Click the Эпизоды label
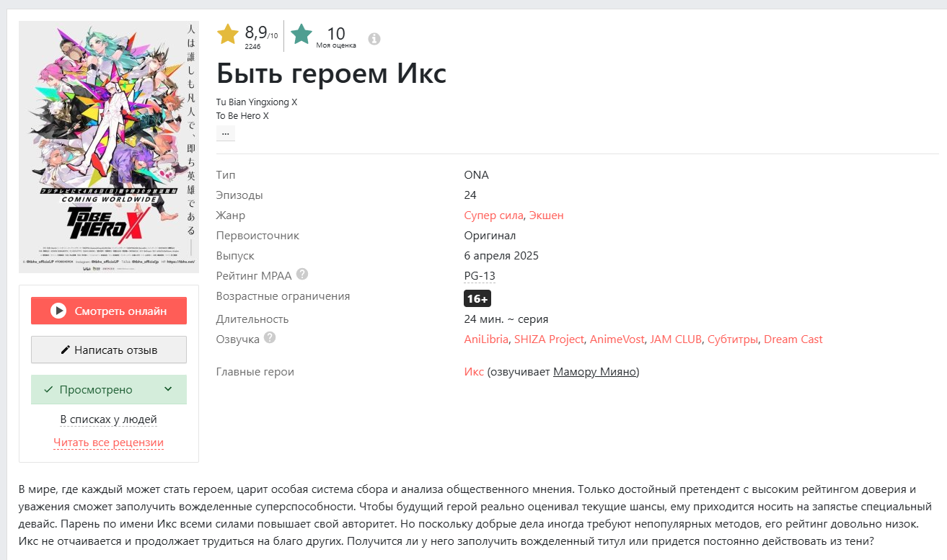Image resolution: width=947 pixels, height=560 pixels. click(x=239, y=195)
